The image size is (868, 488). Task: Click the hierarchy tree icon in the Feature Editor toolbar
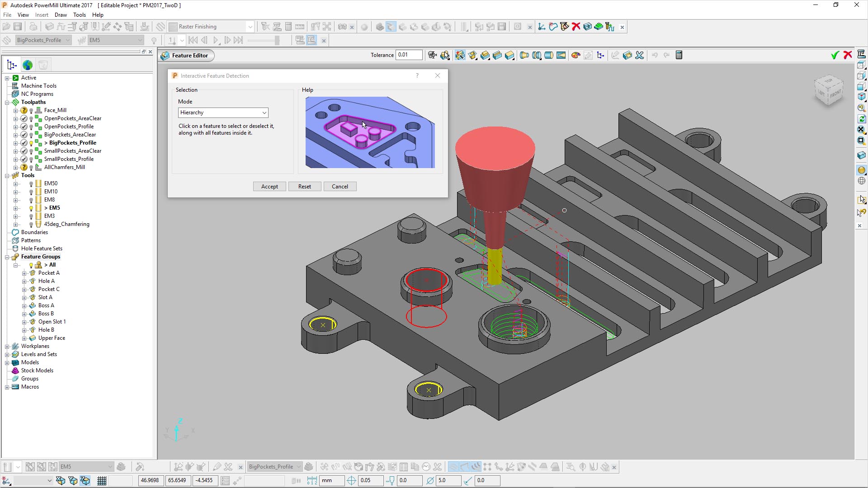600,55
